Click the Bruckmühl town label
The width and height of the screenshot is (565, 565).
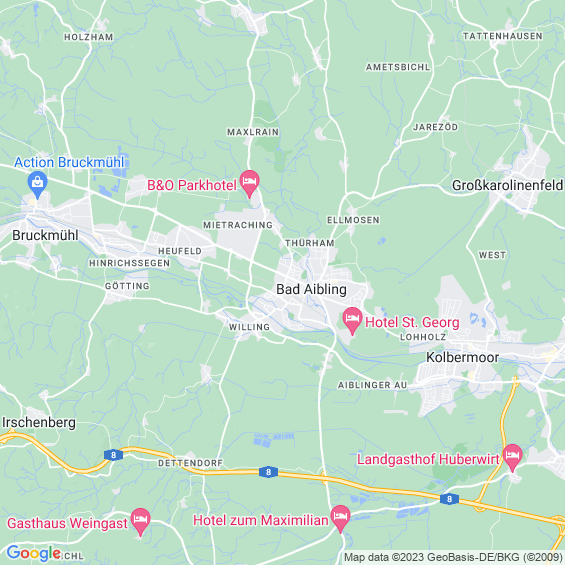[x=45, y=235]
